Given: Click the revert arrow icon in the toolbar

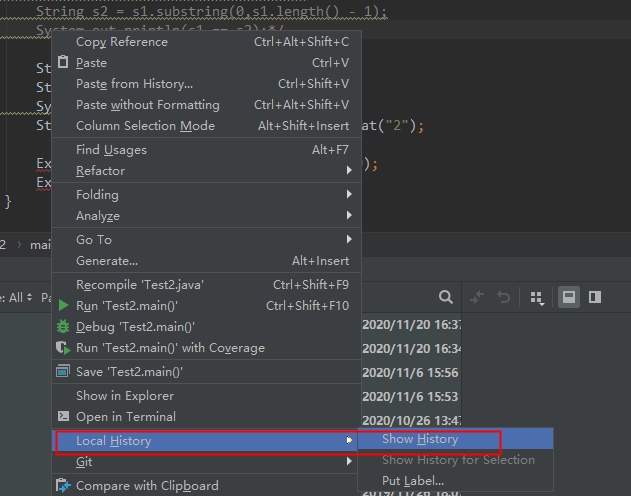Looking at the screenshot, I should [x=503, y=297].
